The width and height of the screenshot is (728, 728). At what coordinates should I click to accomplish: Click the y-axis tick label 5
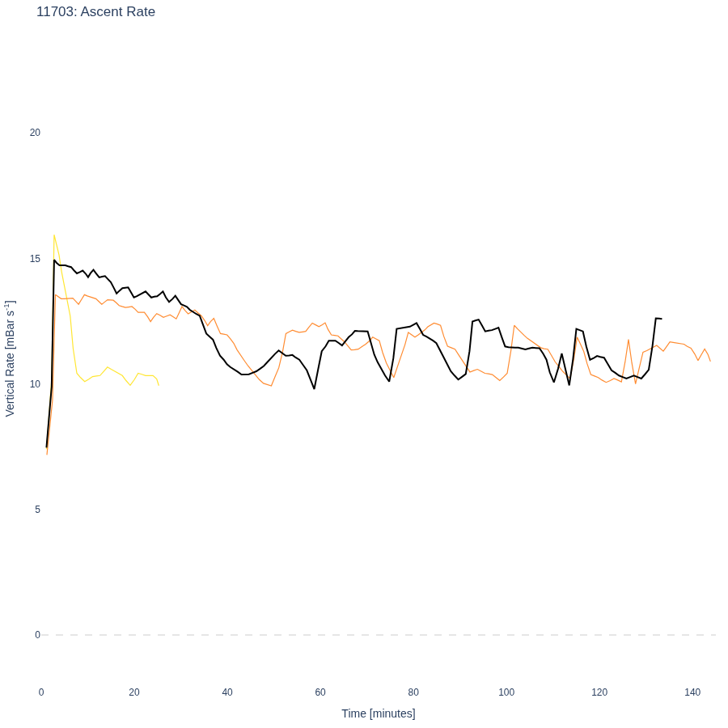point(37,510)
